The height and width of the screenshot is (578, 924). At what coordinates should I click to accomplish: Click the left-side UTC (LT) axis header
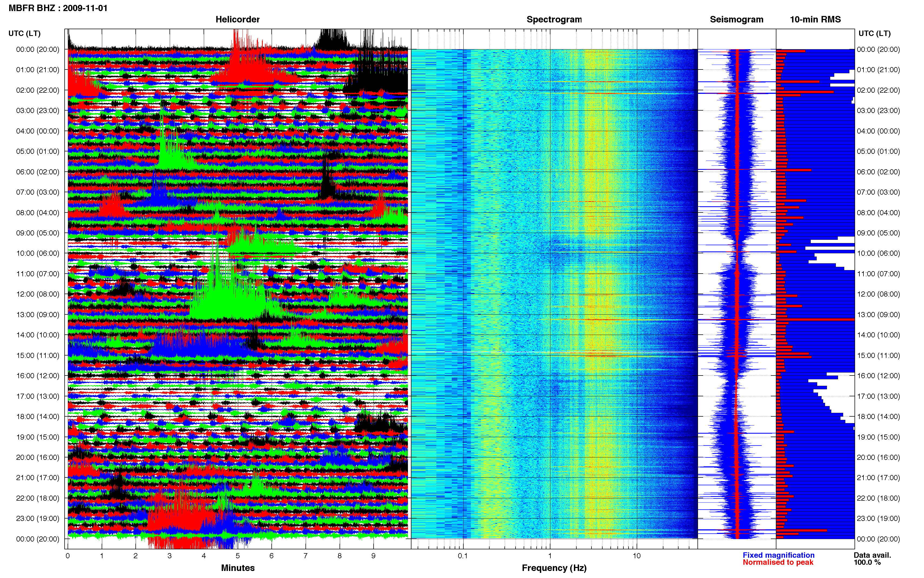pos(24,33)
